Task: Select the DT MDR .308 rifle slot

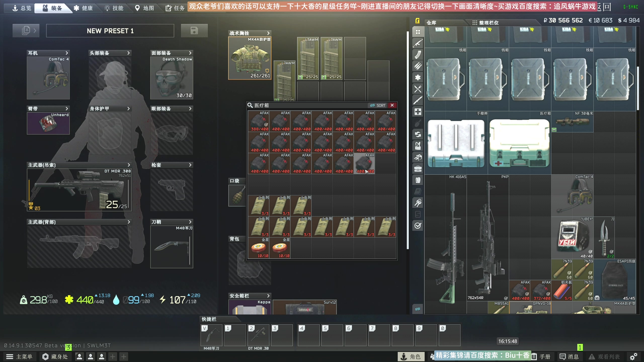Action: click(79, 190)
